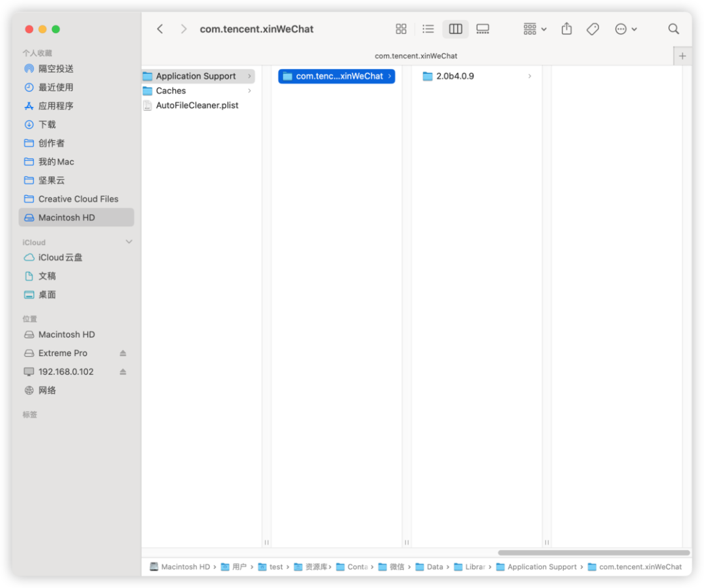
Task: Click the first column's resize handle
Action: [x=266, y=542]
